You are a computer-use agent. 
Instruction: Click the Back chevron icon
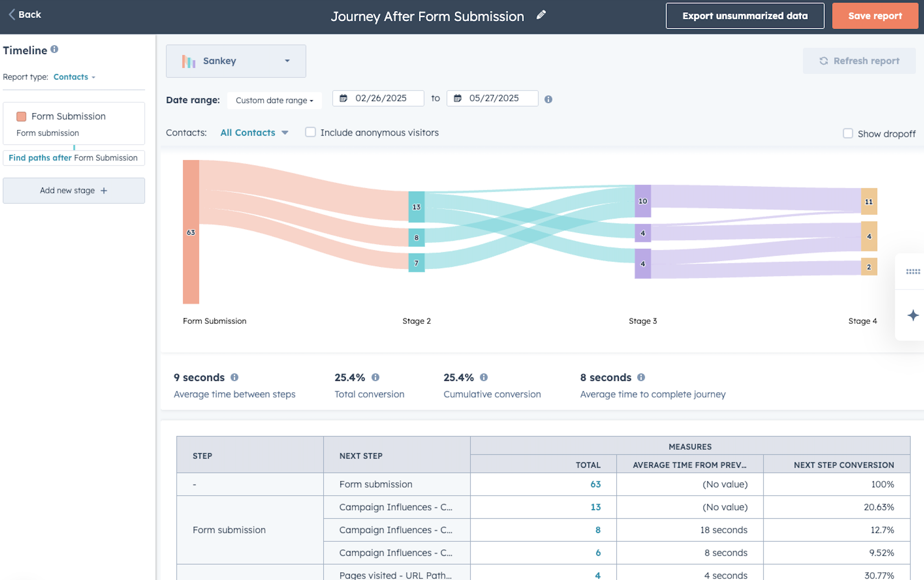coord(12,14)
